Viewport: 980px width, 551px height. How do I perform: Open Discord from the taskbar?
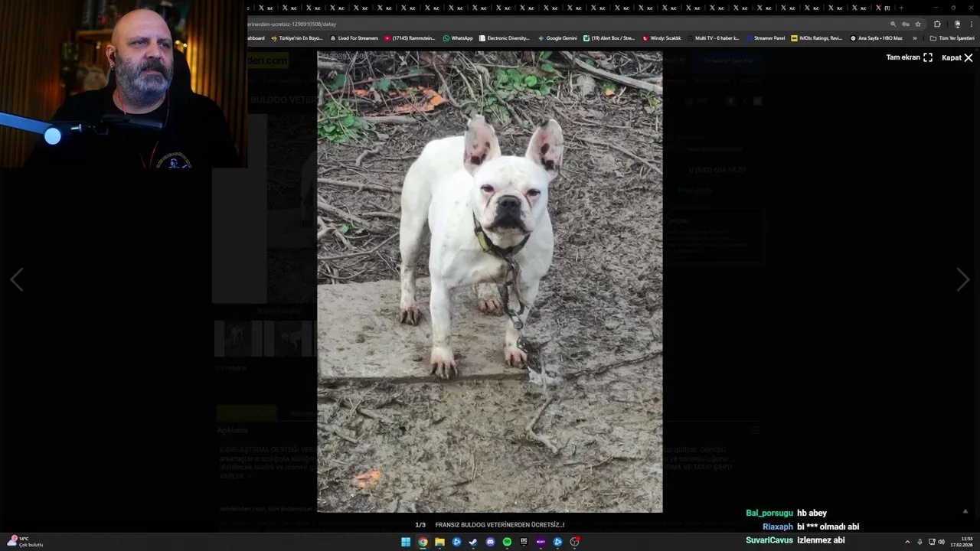(x=490, y=542)
